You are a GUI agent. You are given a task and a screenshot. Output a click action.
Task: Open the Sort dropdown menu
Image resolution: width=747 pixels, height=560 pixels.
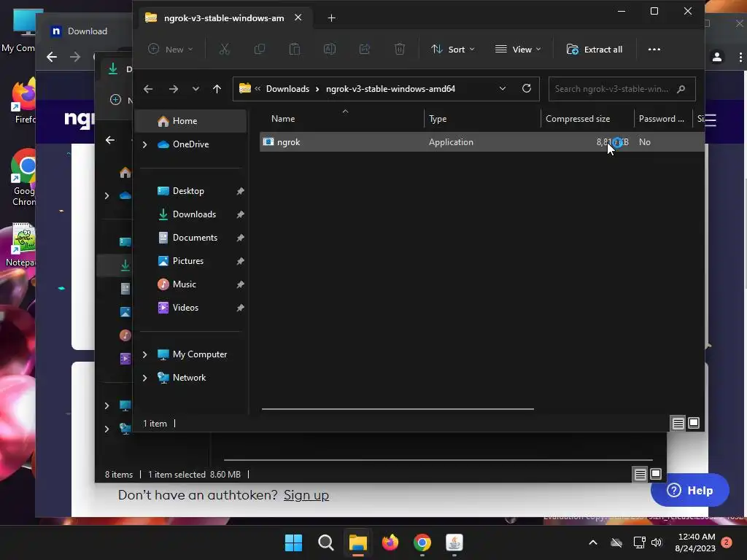pyautogui.click(x=452, y=49)
